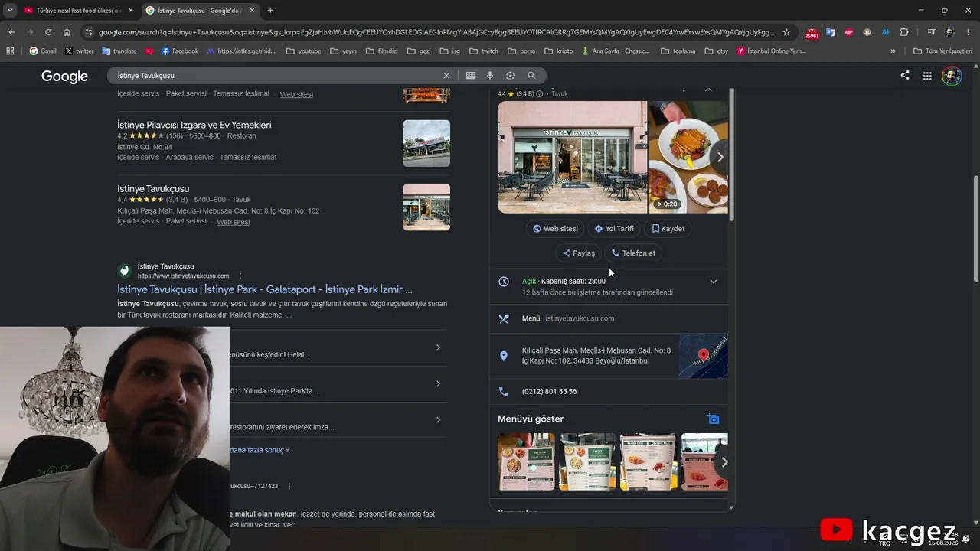Open the 'İstanbul Online Yem...' bookmark

[771, 51]
